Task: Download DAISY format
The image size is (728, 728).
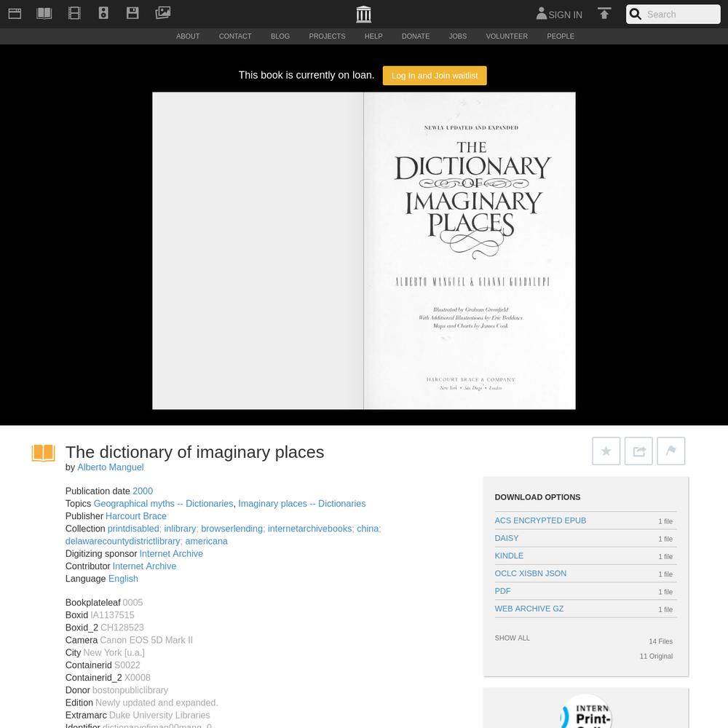Action: (x=507, y=538)
